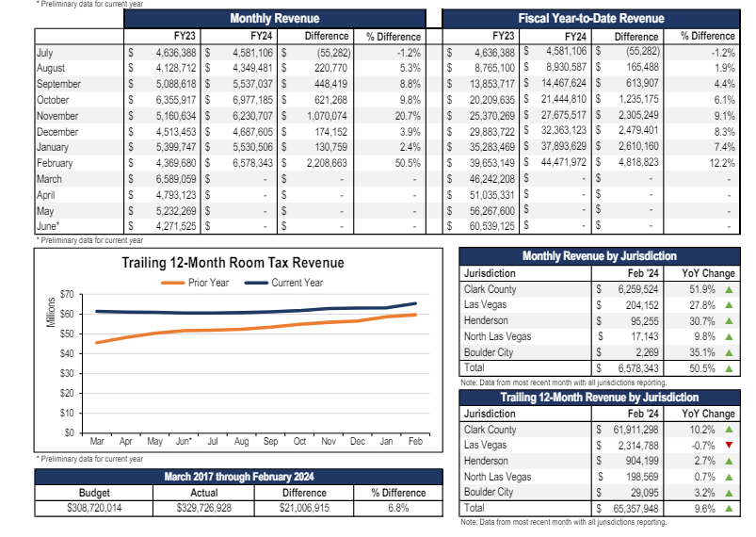Image resolution: width=756 pixels, height=537 pixels.
Task: Click green arrow next to Boulder City 35.1%
Action: 728,354
